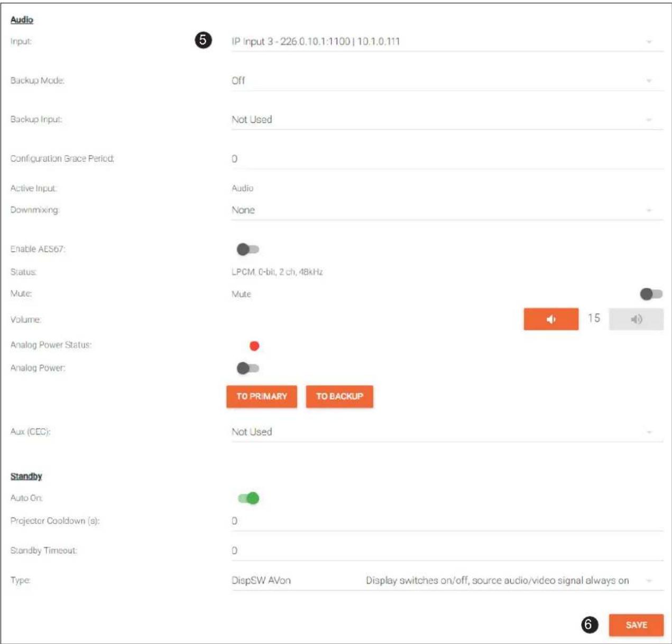Screen dimensions: 672x644
Task: Click the TO BACKUP button
Action: tap(339, 397)
